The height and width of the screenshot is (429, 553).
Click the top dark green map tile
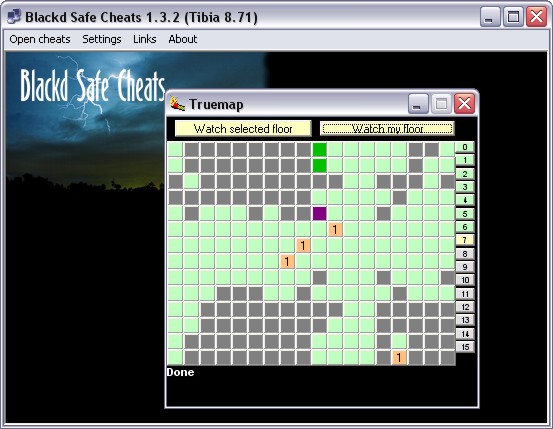coord(320,150)
